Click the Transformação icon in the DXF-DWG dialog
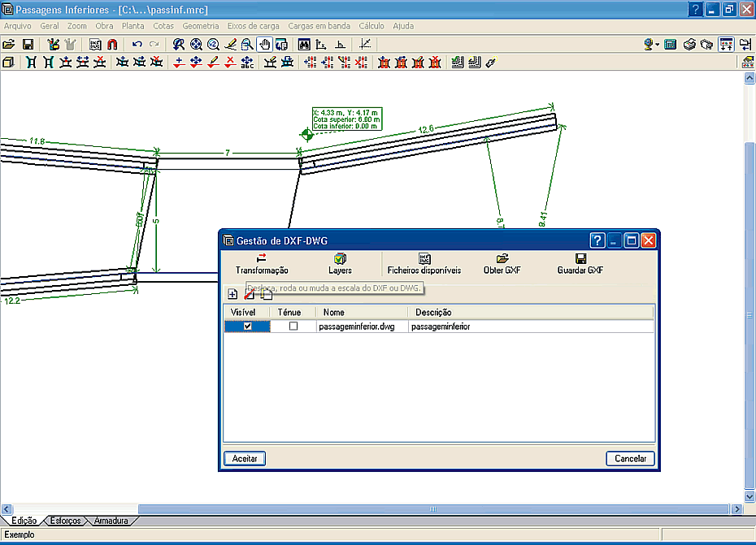 (261, 259)
